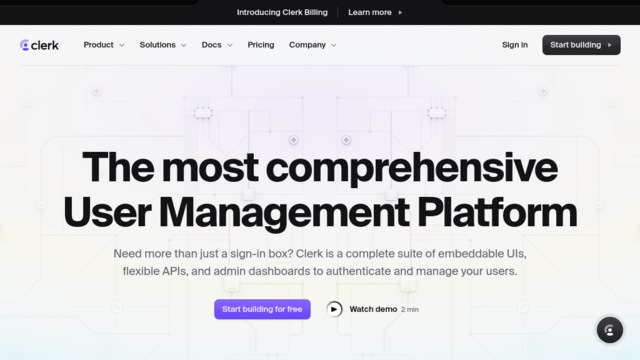Click the Clerk logo in the navbar
Viewport: 640px width, 360px height.
pos(39,45)
